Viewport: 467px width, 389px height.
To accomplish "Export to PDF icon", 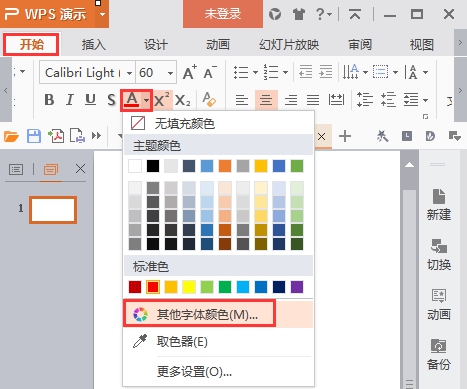I will coord(56,136).
